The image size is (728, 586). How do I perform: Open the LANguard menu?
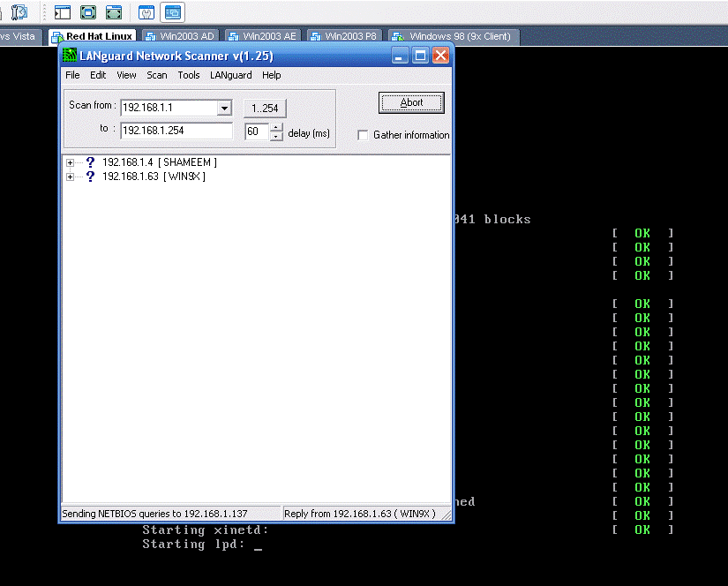[x=230, y=75]
